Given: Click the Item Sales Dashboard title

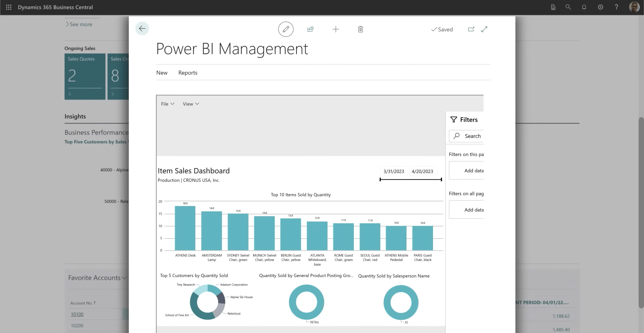Looking at the screenshot, I should 194,171.
